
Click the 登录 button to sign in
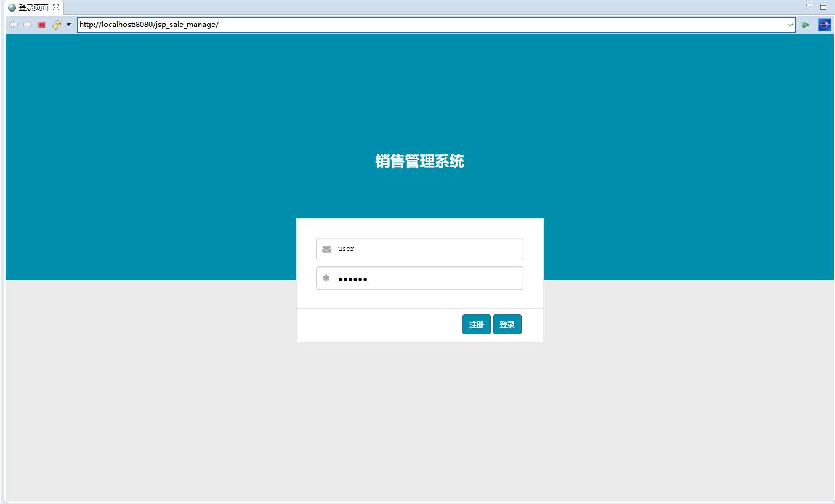pos(507,324)
